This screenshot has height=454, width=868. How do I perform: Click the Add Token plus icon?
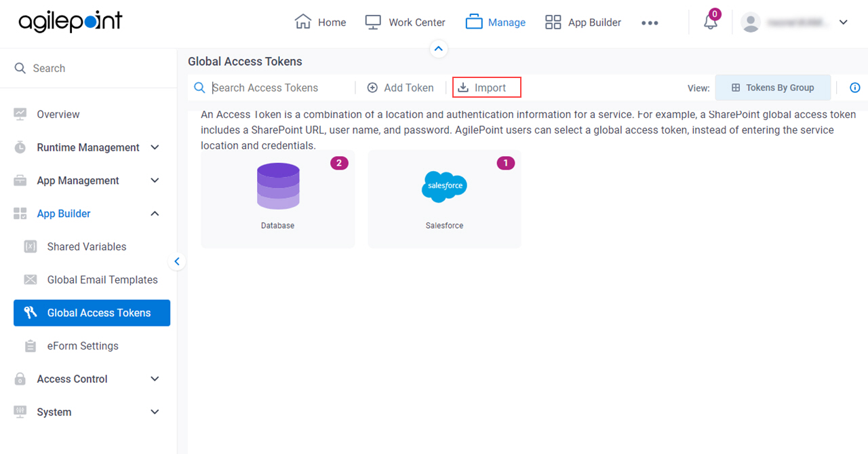click(372, 88)
